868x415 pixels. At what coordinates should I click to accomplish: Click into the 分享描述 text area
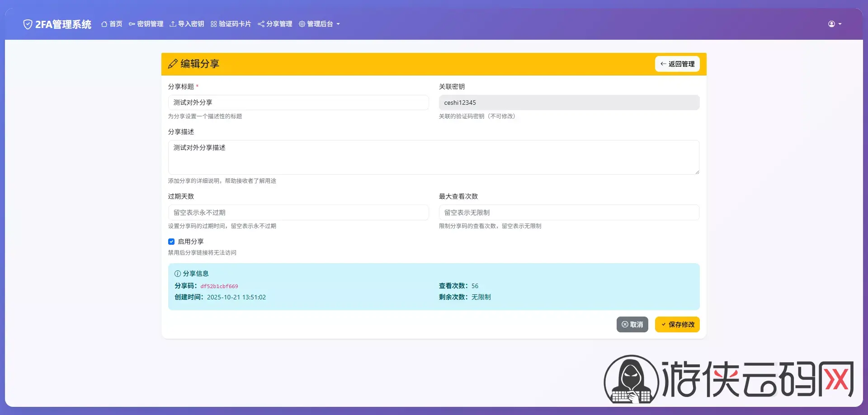point(433,157)
